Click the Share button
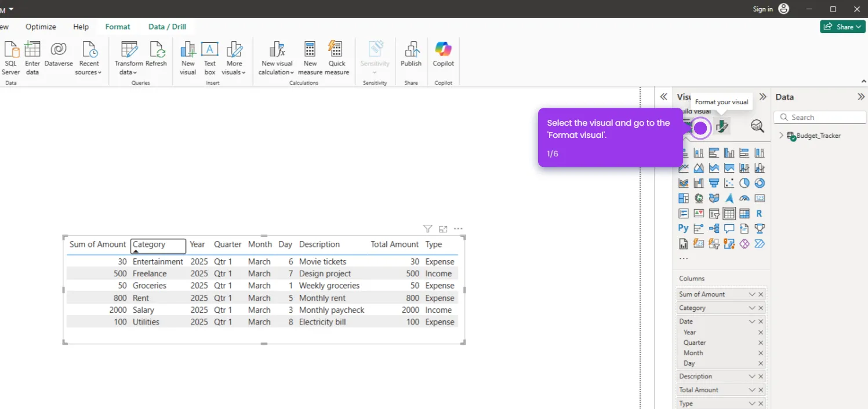This screenshot has height=409, width=868. (x=842, y=27)
